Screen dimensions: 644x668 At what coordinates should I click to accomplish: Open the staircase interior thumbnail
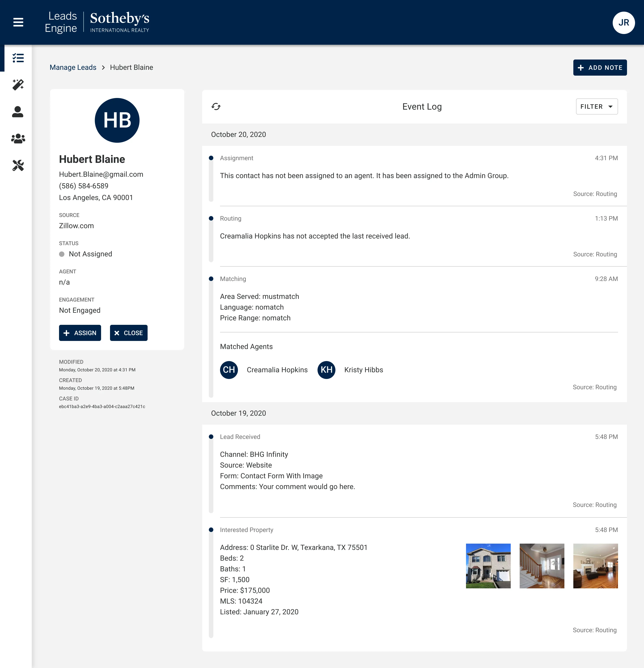coord(542,566)
